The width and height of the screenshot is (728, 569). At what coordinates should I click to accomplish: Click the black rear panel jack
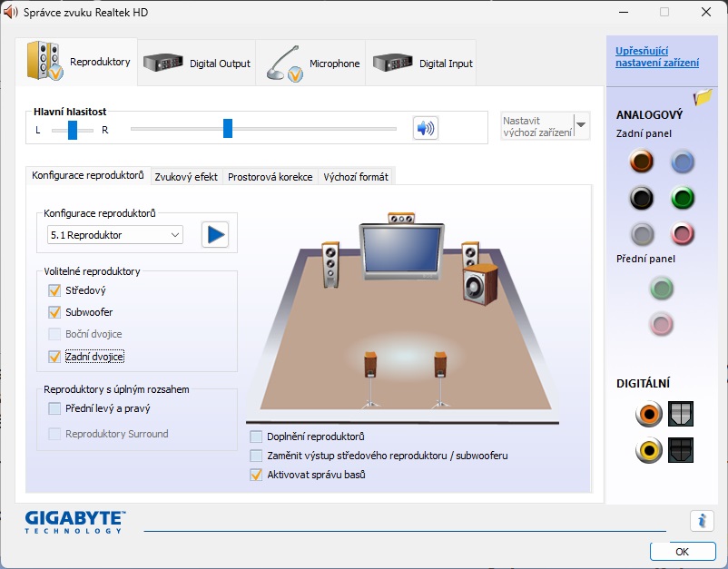(642, 198)
